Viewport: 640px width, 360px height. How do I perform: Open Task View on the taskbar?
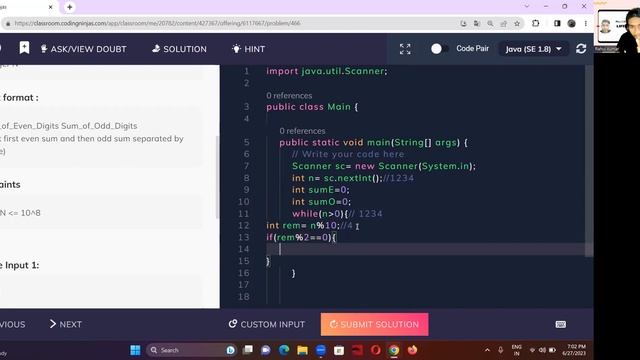coord(248,350)
